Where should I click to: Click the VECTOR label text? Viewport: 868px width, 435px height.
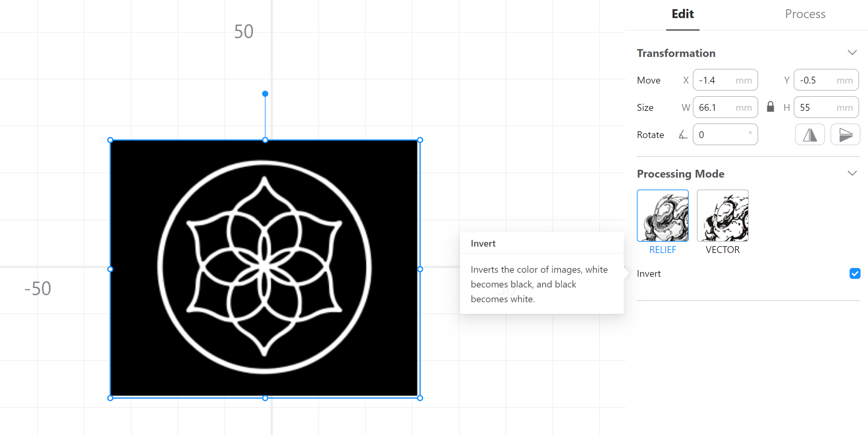coord(722,250)
